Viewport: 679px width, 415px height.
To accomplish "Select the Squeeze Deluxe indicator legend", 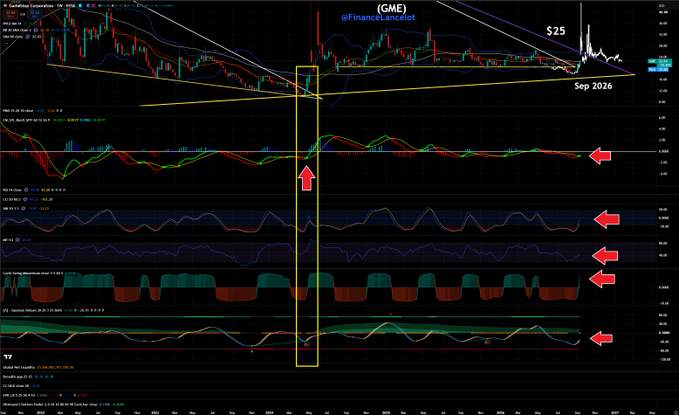I will [33, 311].
